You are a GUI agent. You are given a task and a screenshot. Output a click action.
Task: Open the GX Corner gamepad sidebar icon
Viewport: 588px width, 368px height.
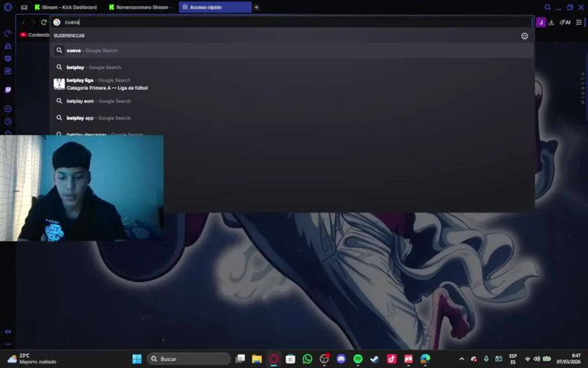coord(8,59)
